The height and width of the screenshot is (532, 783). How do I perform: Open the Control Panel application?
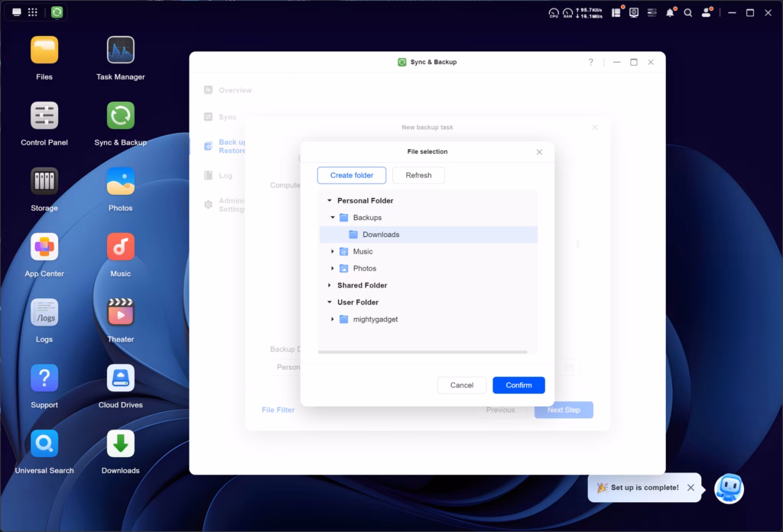coord(44,117)
